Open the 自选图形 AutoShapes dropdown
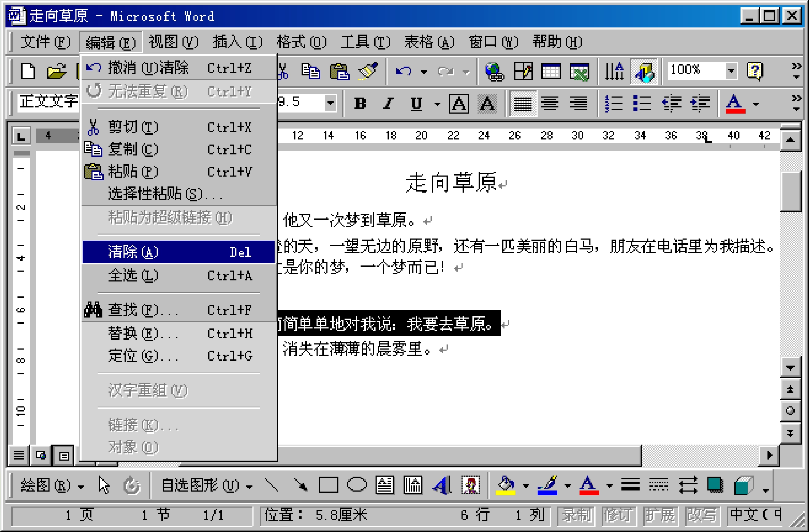This screenshot has width=809, height=532. click(207, 485)
